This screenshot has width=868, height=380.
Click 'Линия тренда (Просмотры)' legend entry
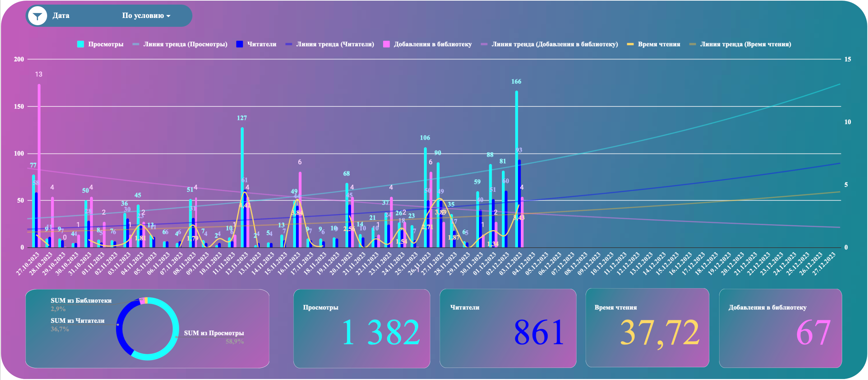tap(185, 44)
